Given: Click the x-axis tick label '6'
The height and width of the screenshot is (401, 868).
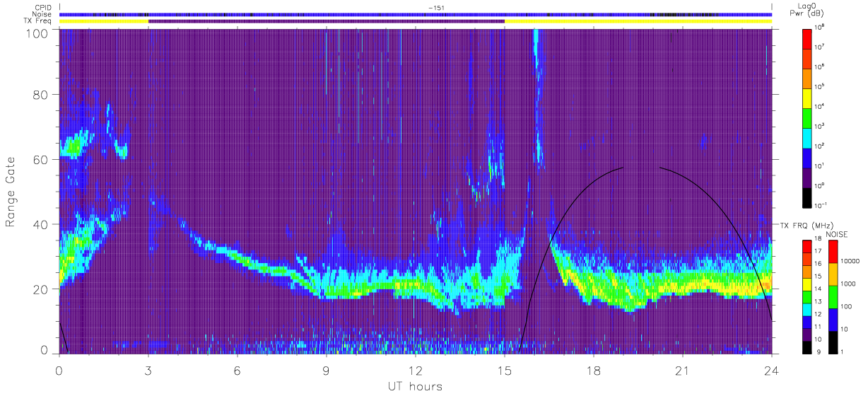Looking at the screenshot, I should coord(237,371).
